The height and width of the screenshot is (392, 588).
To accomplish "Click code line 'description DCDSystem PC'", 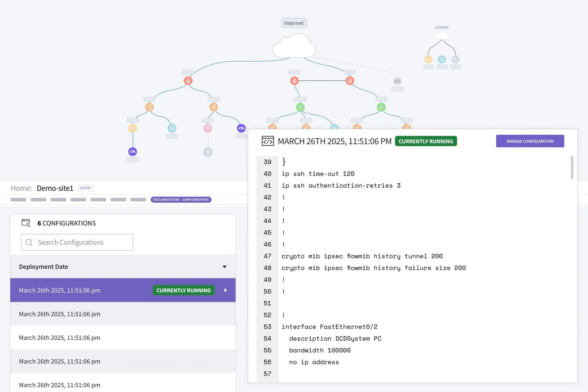I will 335,338.
